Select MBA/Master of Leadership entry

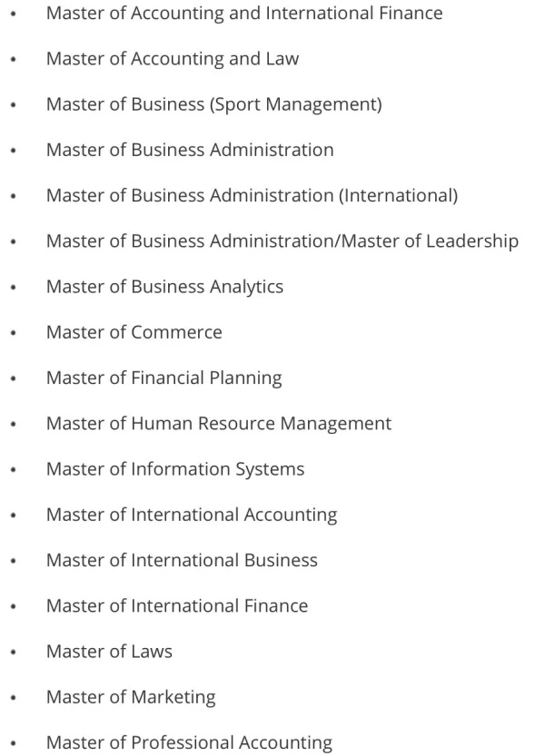(282, 241)
